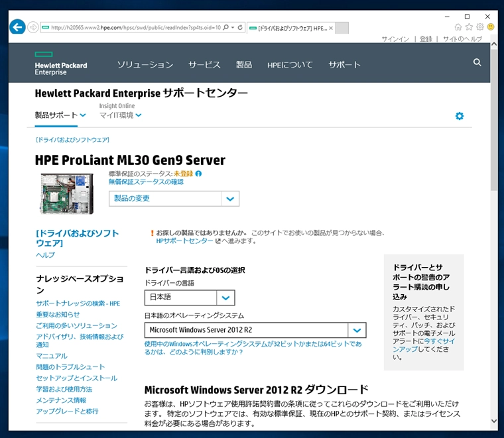Click the page vertical scrollbar thumb
The width and height of the screenshot is (504, 438).
tap(494, 121)
